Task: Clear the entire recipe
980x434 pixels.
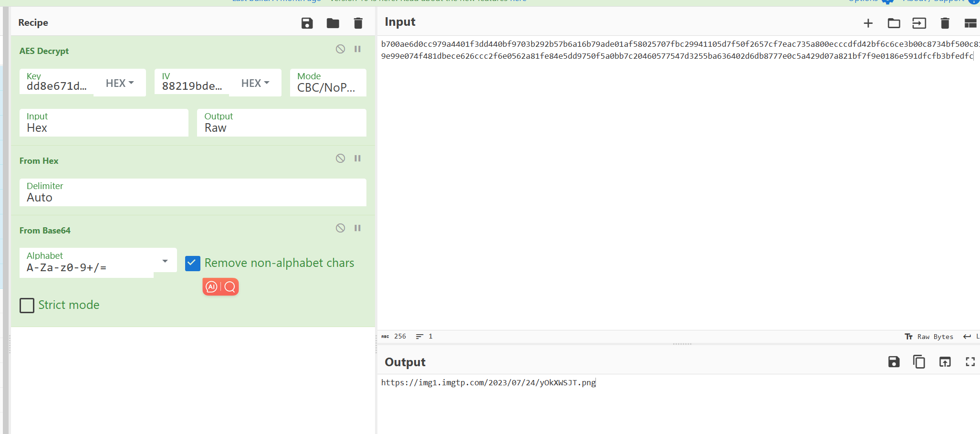Action: click(358, 23)
